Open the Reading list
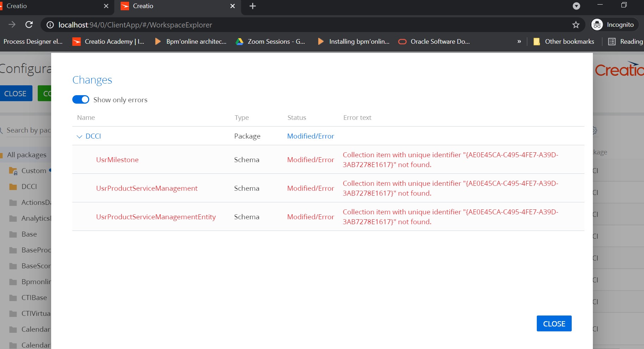Screen dimensions: 644x349 [626, 42]
